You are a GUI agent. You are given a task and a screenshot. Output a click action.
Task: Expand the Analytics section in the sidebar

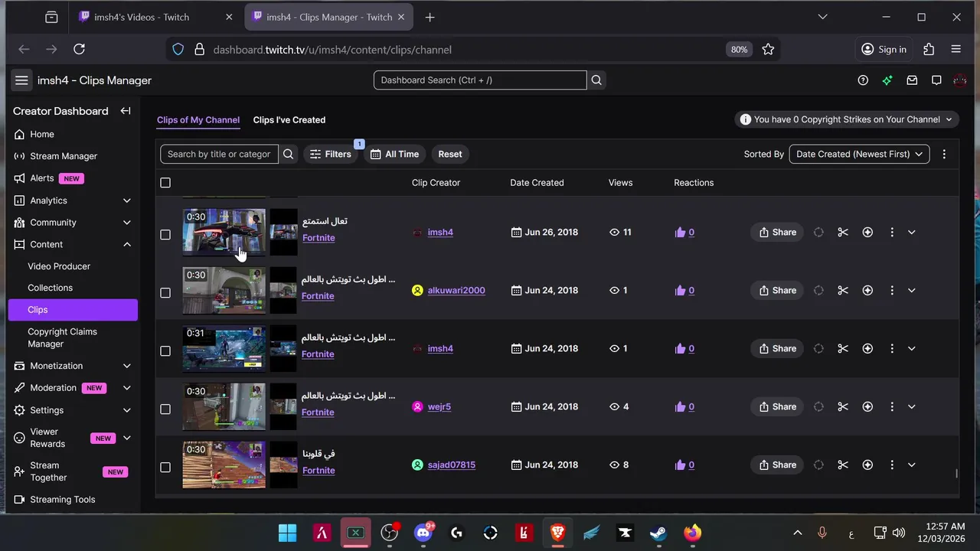click(127, 201)
